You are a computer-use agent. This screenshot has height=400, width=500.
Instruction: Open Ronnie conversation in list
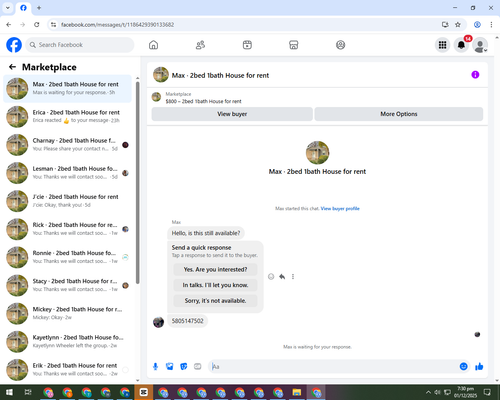pos(67,257)
